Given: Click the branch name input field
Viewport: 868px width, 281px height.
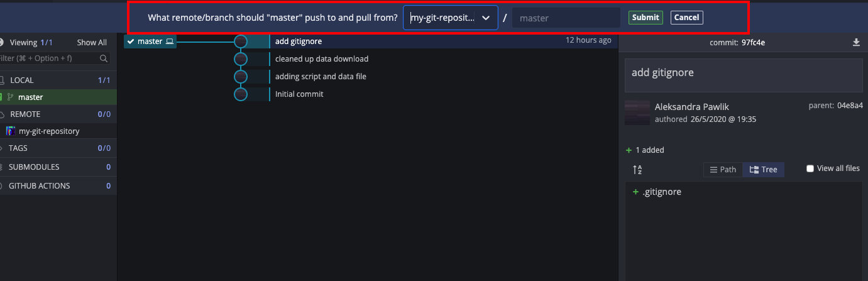Looking at the screenshot, I should [566, 18].
